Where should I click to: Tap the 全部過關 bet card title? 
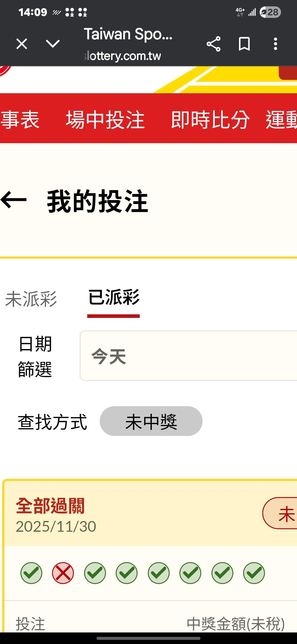[x=50, y=506]
